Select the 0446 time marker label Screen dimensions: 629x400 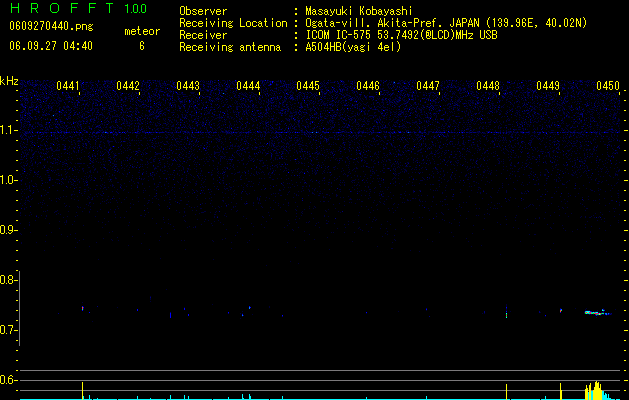368,86
